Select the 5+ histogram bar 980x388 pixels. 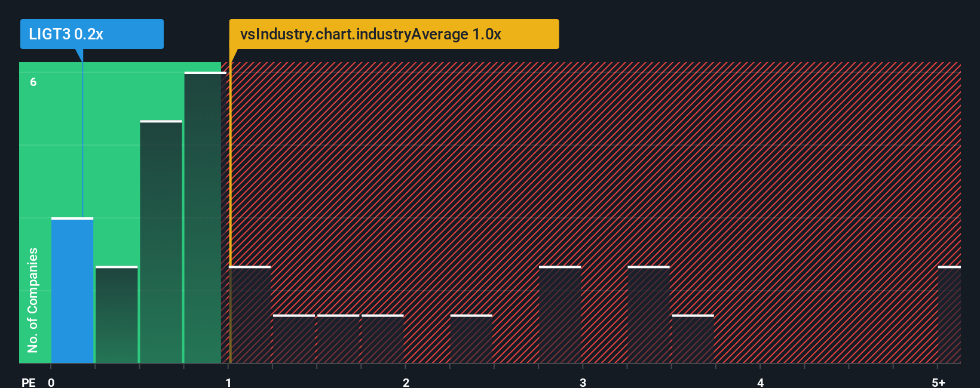949,315
